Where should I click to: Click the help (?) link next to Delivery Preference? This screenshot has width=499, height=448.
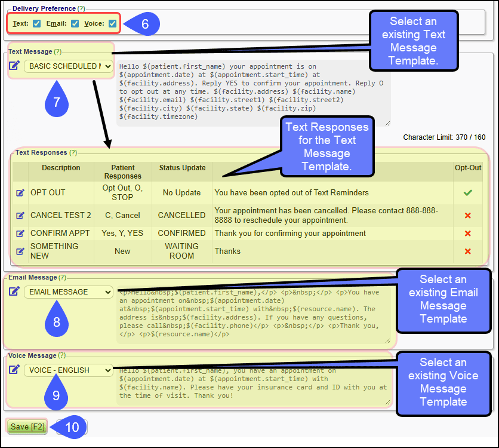(x=81, y=8)
